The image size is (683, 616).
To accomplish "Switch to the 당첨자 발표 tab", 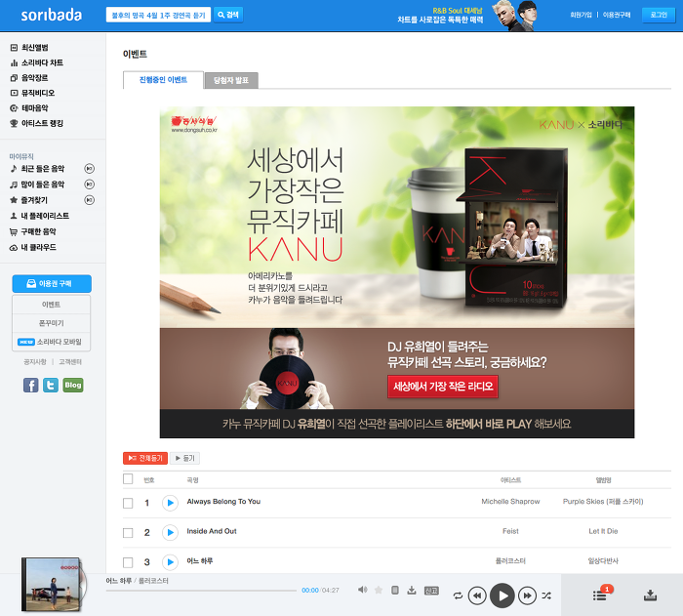I will coord(231,80).
